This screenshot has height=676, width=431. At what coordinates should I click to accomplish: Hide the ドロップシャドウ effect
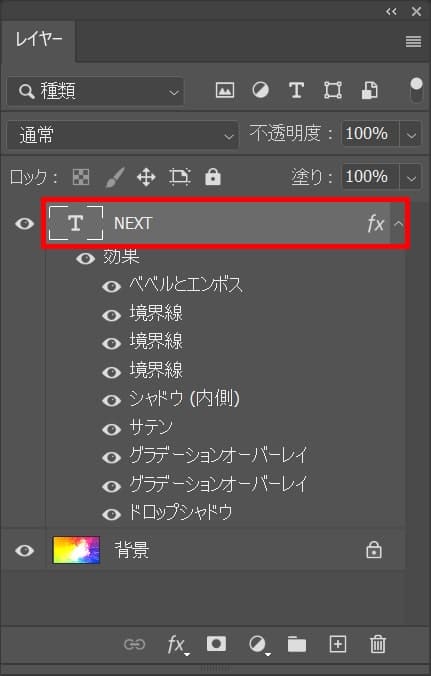(111, 514)
